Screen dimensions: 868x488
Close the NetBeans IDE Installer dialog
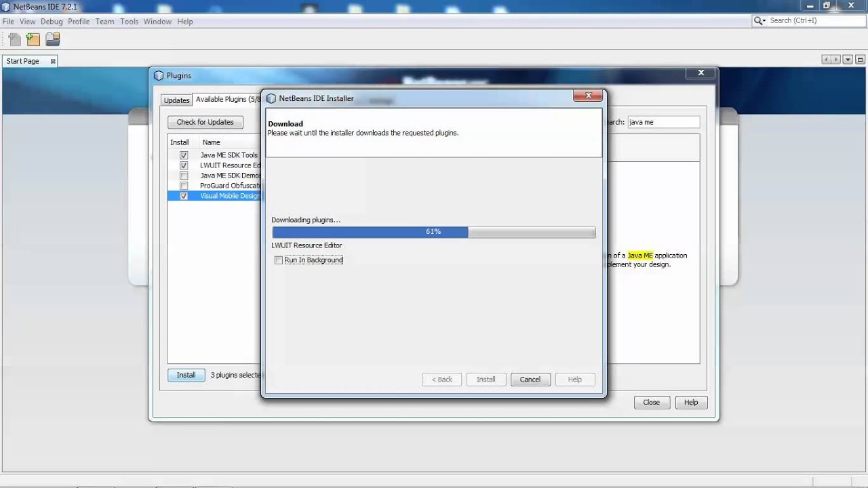(588, 96)
